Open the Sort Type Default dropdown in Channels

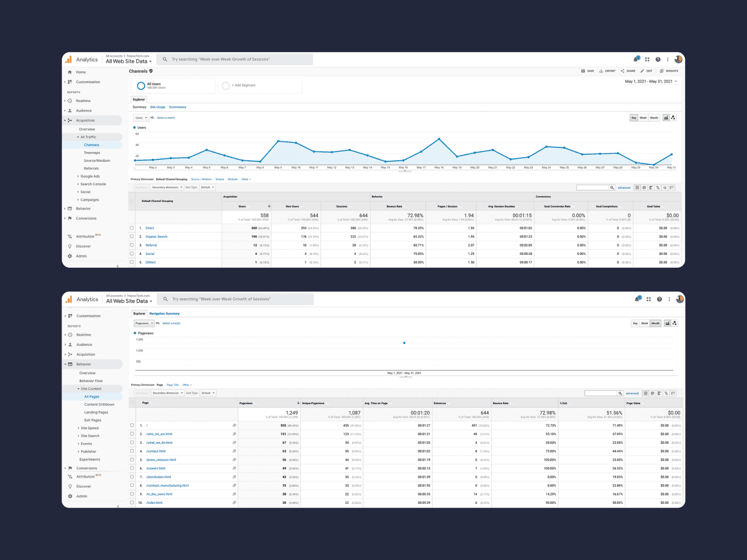pyautogui.click(x=207, y=188)
